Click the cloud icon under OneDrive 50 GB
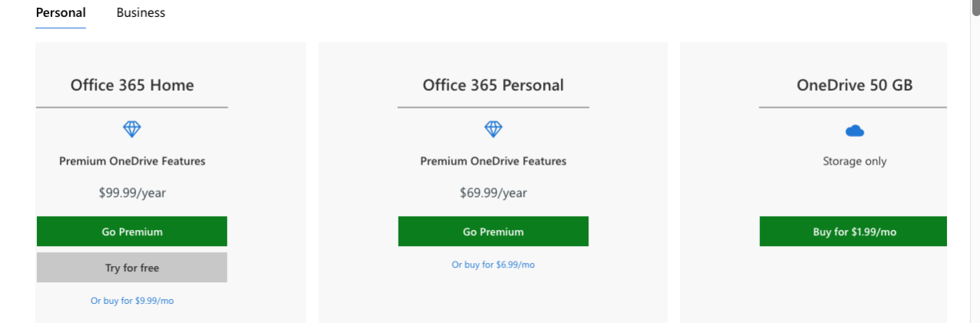980x323 pixels. point(855,131)
